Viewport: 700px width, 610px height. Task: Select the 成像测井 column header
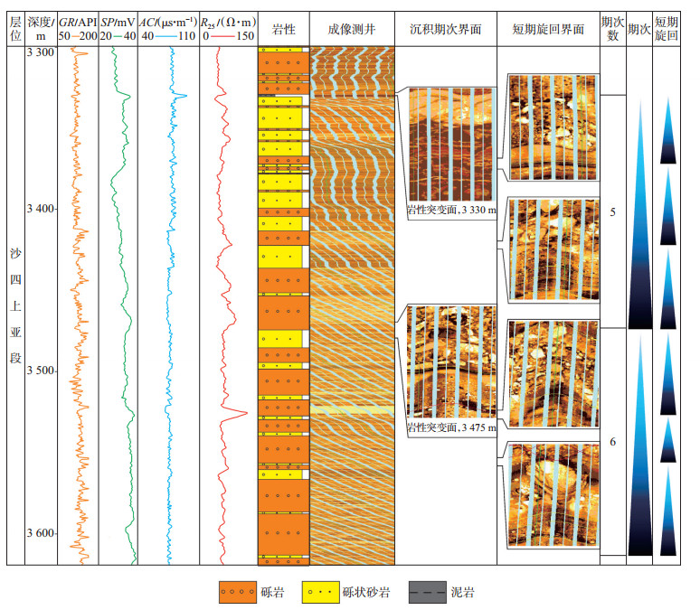click(x=351, y=29)
